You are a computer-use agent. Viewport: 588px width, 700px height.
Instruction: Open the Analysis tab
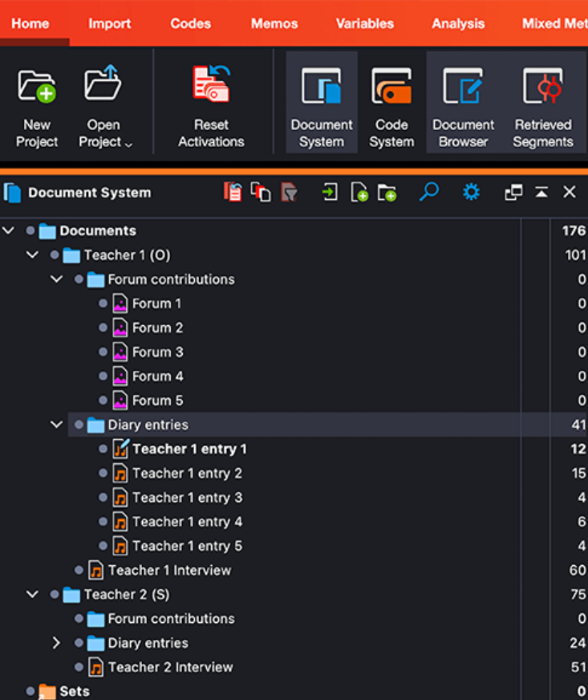(458, 23)
